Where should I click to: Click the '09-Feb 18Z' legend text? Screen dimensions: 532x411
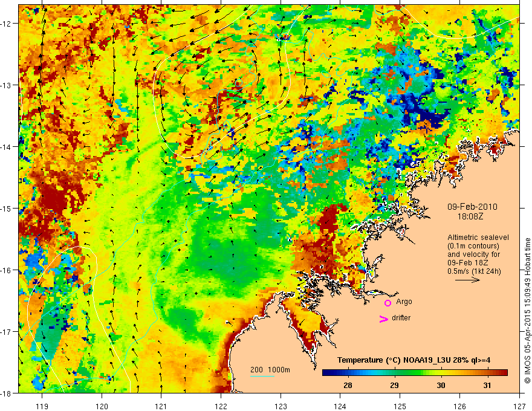(467, 263)
